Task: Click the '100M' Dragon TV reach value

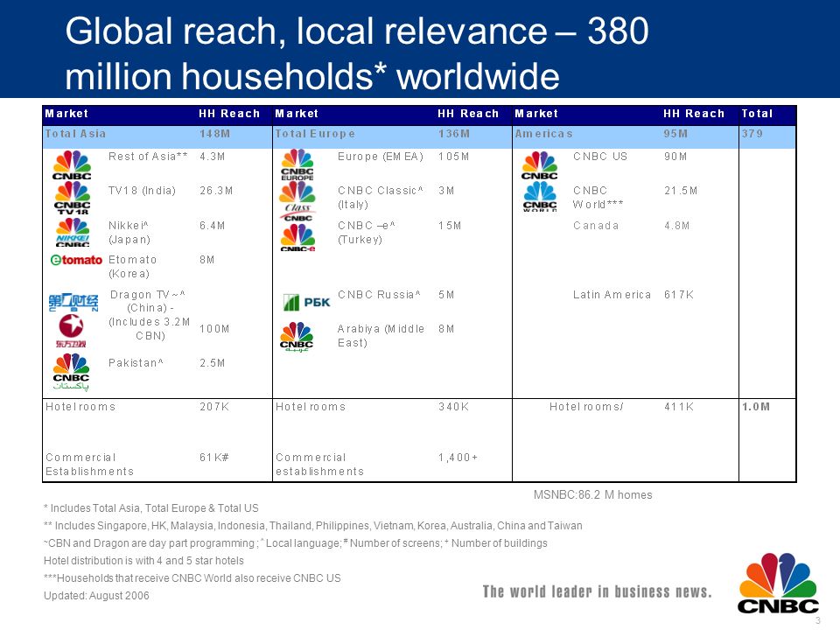Action: click(214, 329)
